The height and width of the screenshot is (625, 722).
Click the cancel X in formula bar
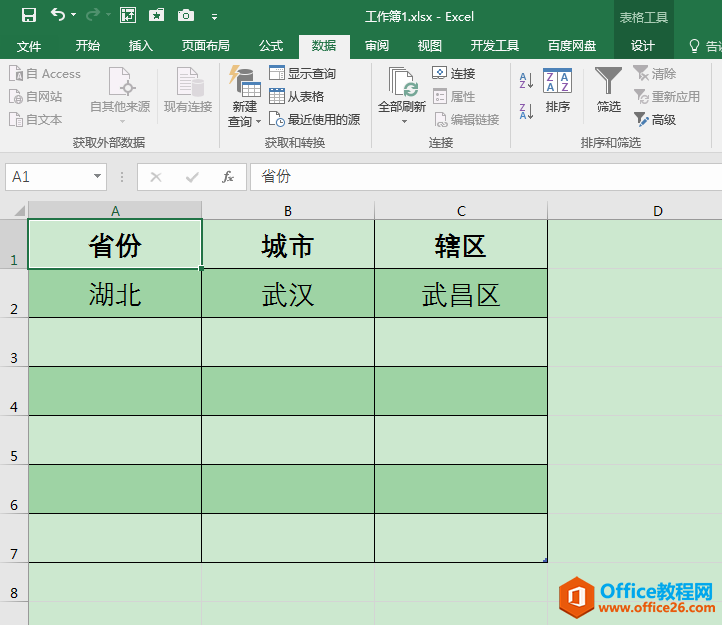[156, 177]
